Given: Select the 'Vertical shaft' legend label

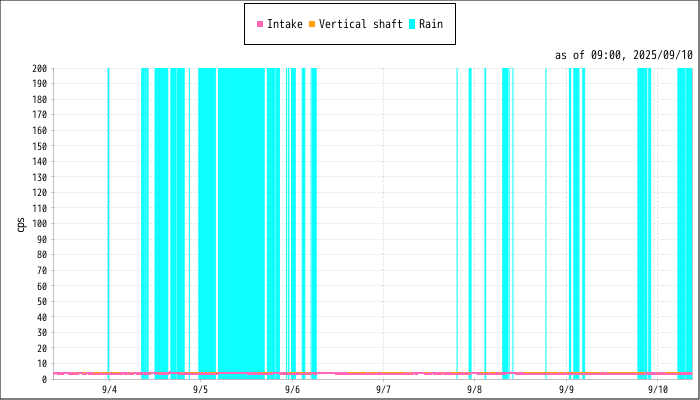Looking at the screenshot, I should coord(361,24).
